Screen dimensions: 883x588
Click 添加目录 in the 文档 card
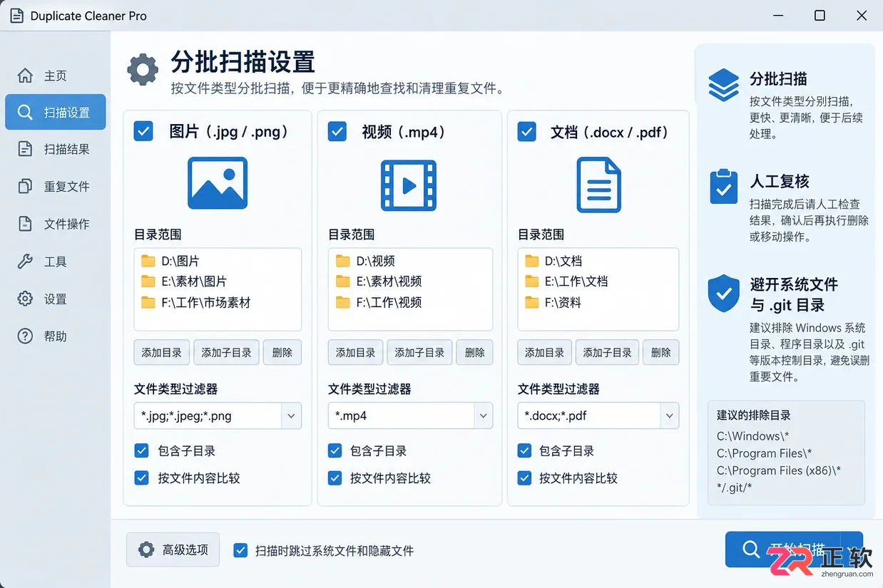pyautogui.click(x=545, y=353)
